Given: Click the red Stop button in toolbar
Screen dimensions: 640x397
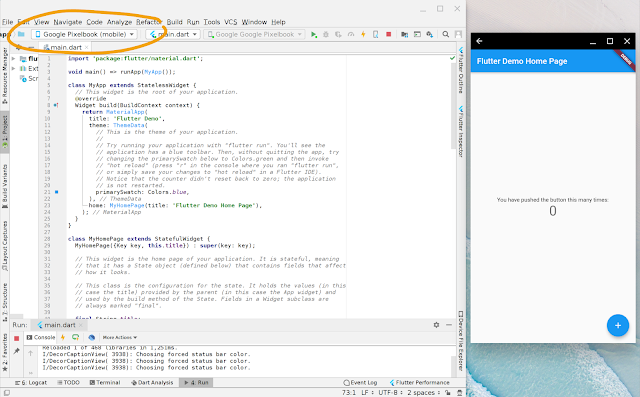Looking at the screenshot, I should pos(389,35).
